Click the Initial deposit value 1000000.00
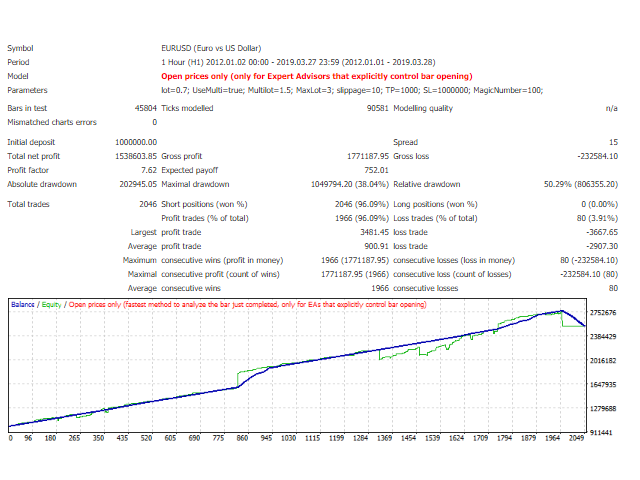The image size is (640, 480). 136,142
